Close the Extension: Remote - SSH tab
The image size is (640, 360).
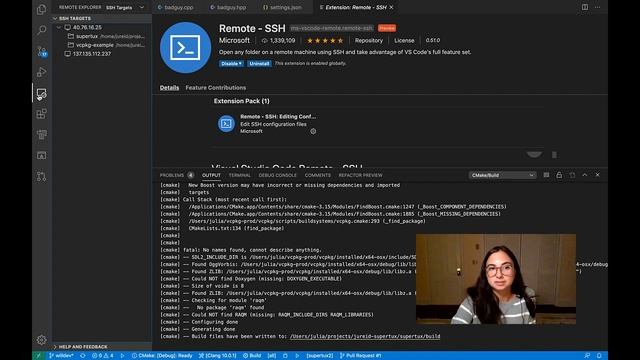click(391, 7)
